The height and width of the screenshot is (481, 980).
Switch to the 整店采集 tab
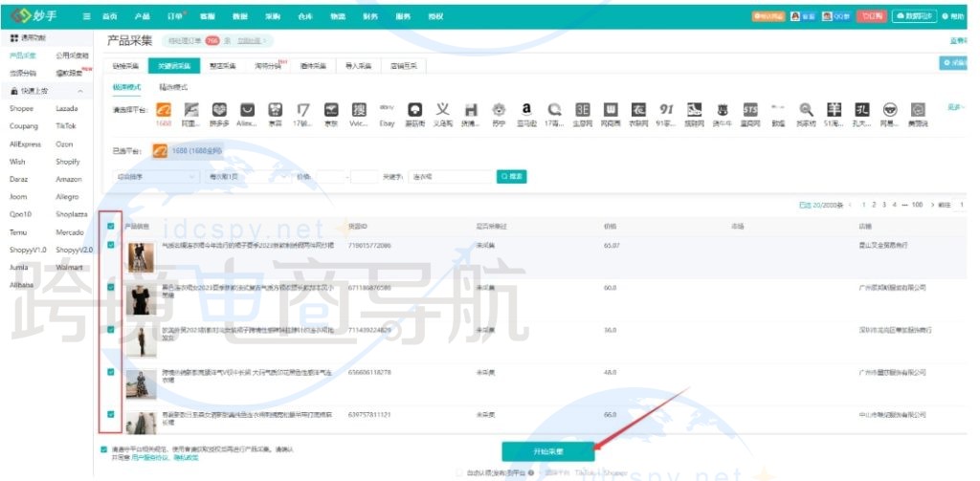point(221,66)
